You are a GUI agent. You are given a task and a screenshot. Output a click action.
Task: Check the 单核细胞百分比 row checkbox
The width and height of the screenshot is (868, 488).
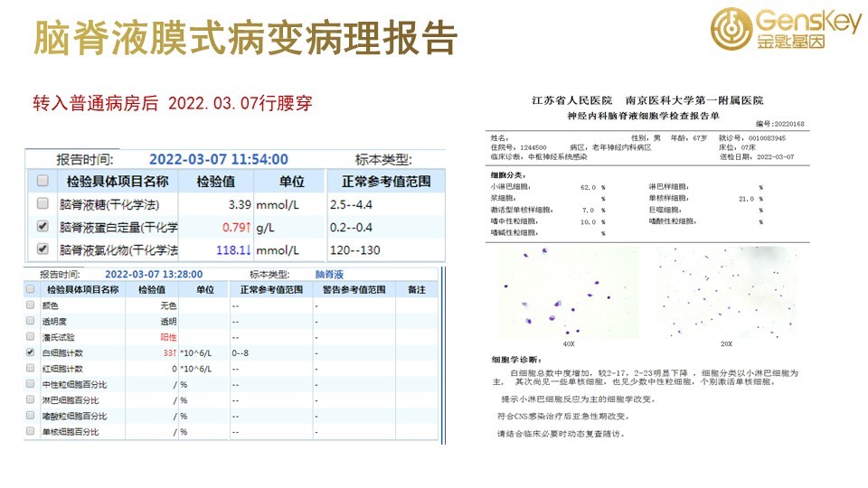click(x=31, y=431)
